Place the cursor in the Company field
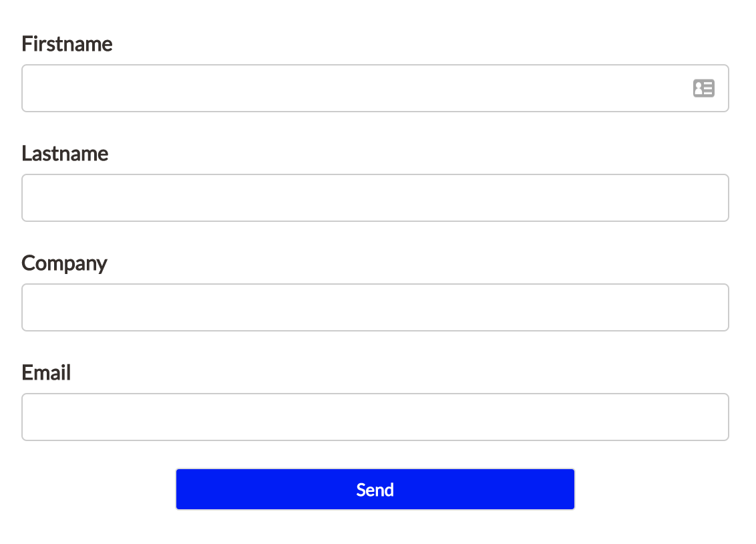The width and height of the screenshot is (756, 544). pyautogui.click(x=375, y=307)
